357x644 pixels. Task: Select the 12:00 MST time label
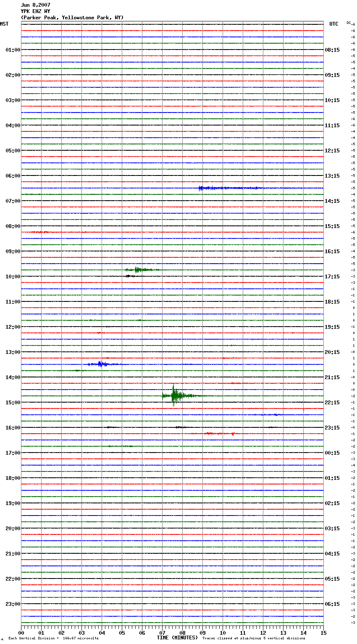click(13, 327)
